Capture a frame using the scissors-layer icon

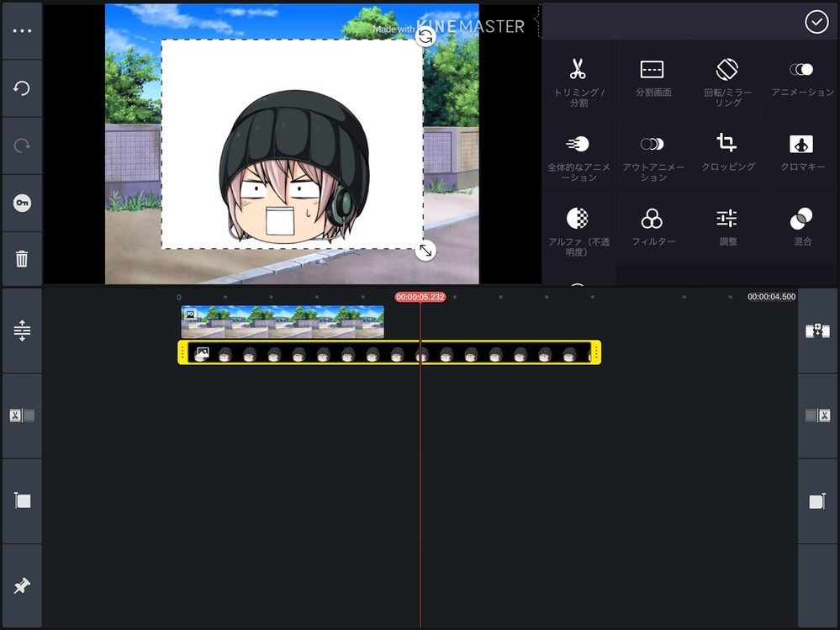coord(21,415)
